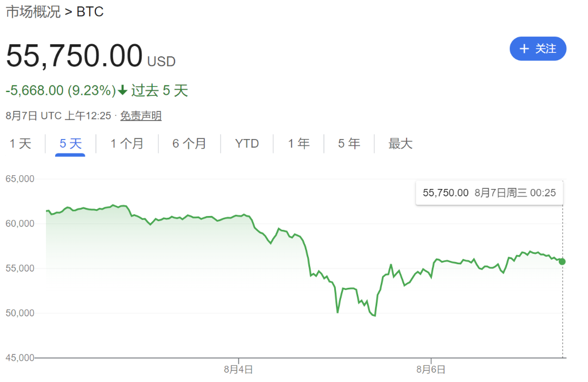Show the 最大 full history range
The width and height of the screenshot is (588, 382).
point(400,144)
